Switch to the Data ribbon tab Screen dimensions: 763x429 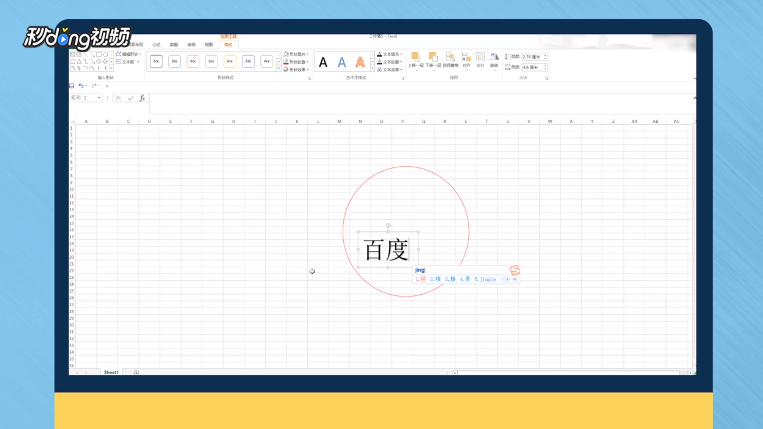[x=174, y=45]
